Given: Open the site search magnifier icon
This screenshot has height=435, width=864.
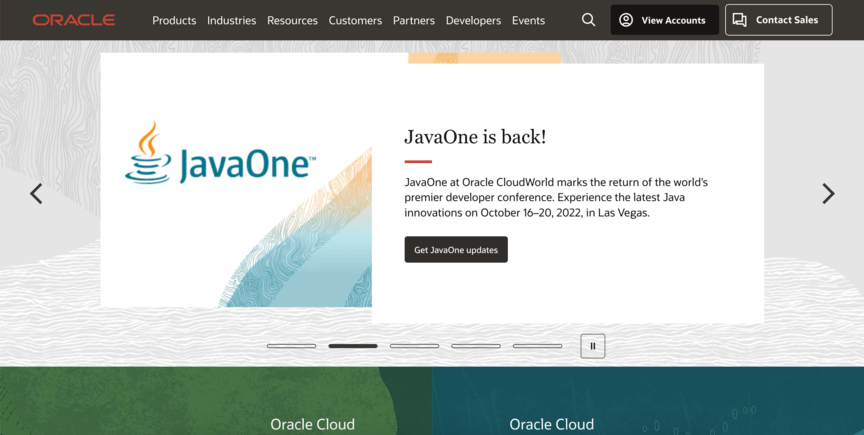Looking at the screenshot, I should [x=588, y=20].
